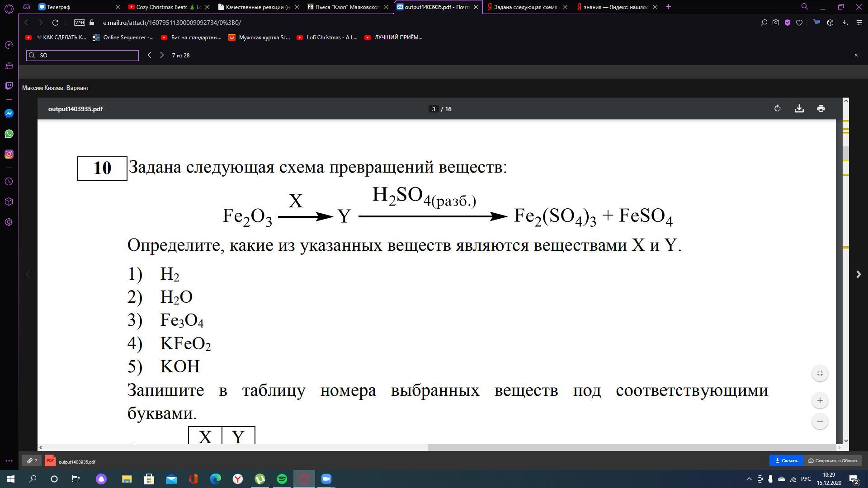Click Сохранить в Облако button
The image size is (868, 488).
click(832, 460)
